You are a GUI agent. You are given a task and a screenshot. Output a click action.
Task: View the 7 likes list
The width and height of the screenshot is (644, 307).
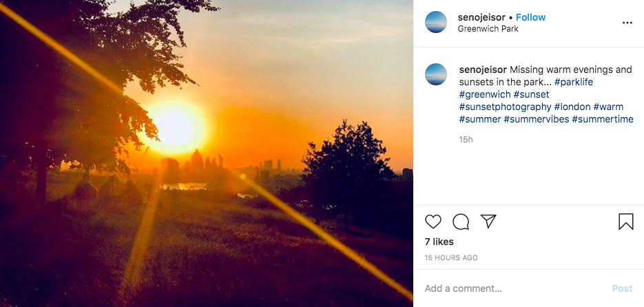439,242
